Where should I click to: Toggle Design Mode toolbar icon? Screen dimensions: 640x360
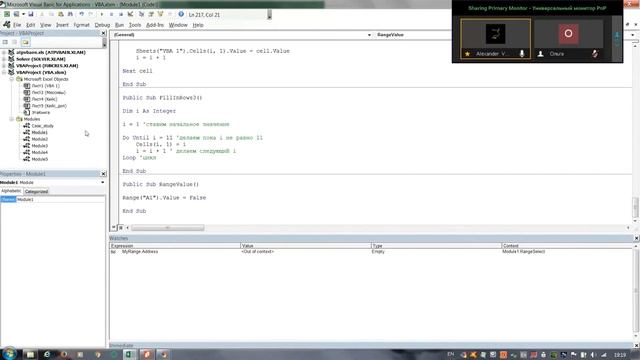131,14
